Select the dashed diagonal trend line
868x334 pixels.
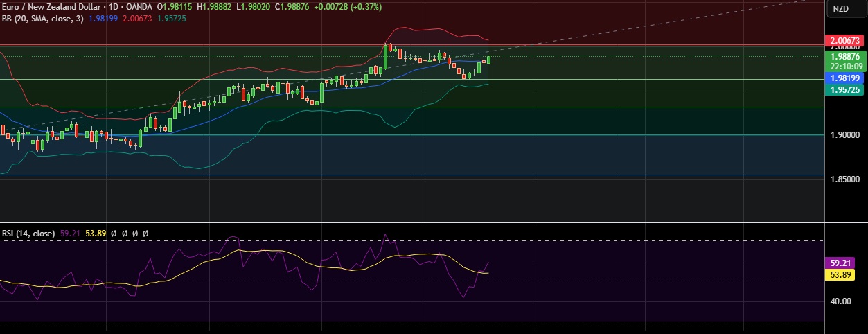(623, 27)
